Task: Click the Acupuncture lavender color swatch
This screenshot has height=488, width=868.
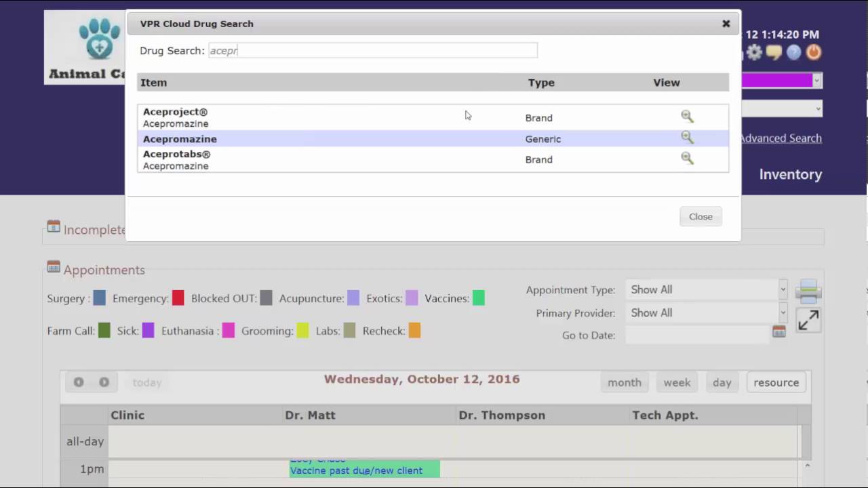Action: tap(353, 298)
